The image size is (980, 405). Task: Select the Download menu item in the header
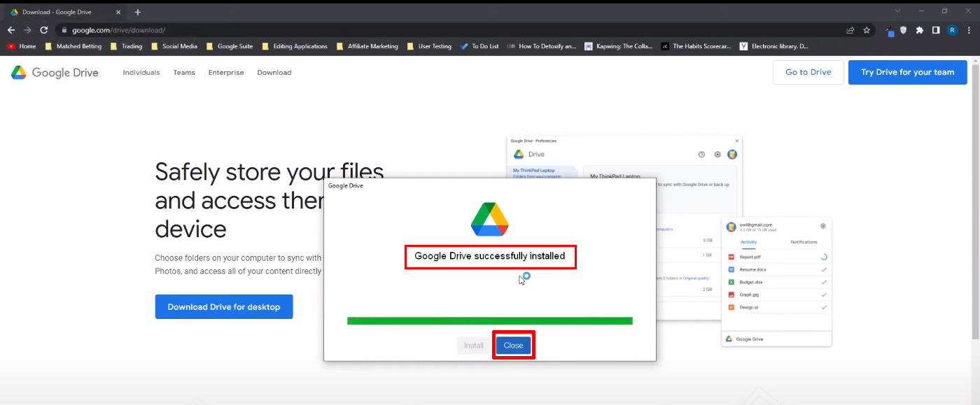(x=274, y=72)
